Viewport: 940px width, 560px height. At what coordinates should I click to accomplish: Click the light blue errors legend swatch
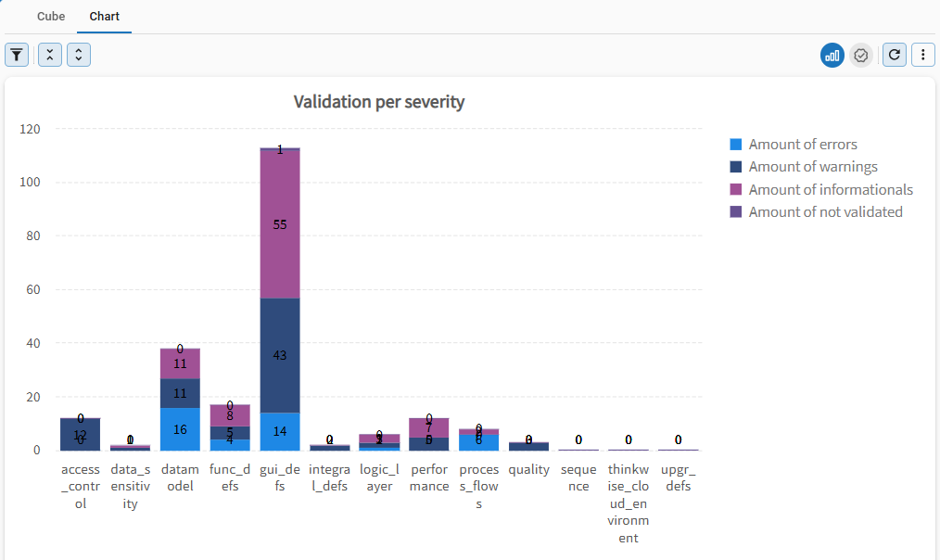(735, 145)
